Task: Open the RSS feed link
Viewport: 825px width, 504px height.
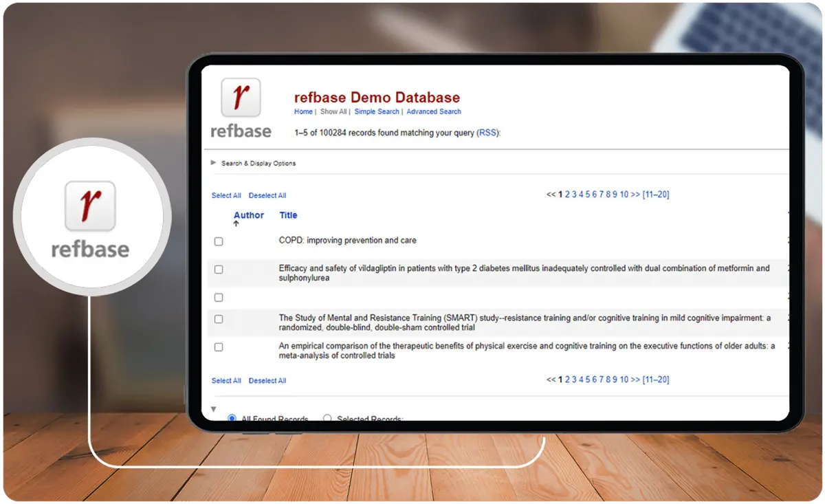Action: click(487, 133)
